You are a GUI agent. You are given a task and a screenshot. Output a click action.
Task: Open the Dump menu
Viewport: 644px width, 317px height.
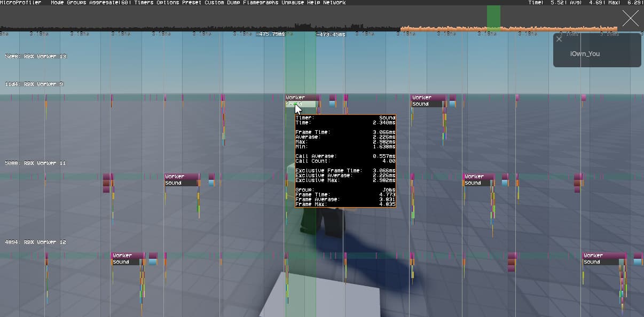pos(234,3)
